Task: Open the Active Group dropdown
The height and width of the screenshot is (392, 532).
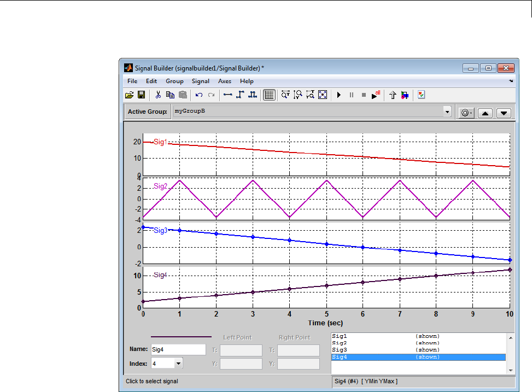Action: pyautogui.click(x=447, y=112)
